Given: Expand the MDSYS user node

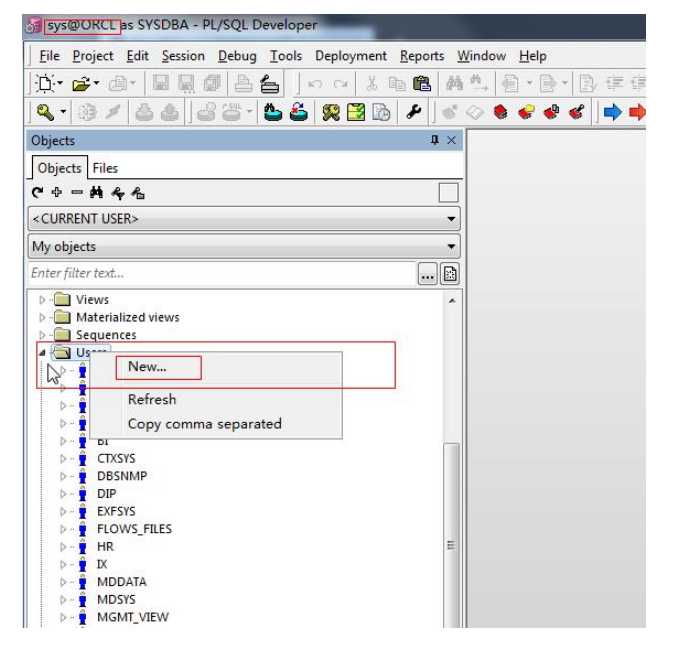Looking at the screenshot, I should tap(63, 600).
